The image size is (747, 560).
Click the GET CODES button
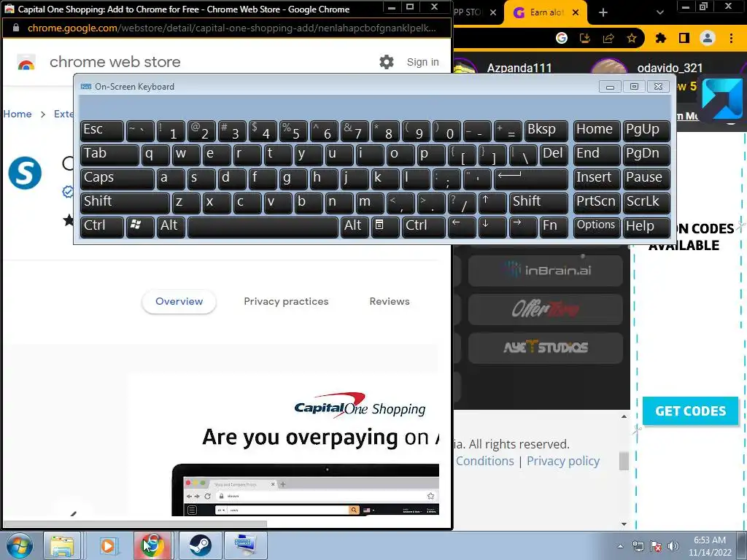point(690,411)
